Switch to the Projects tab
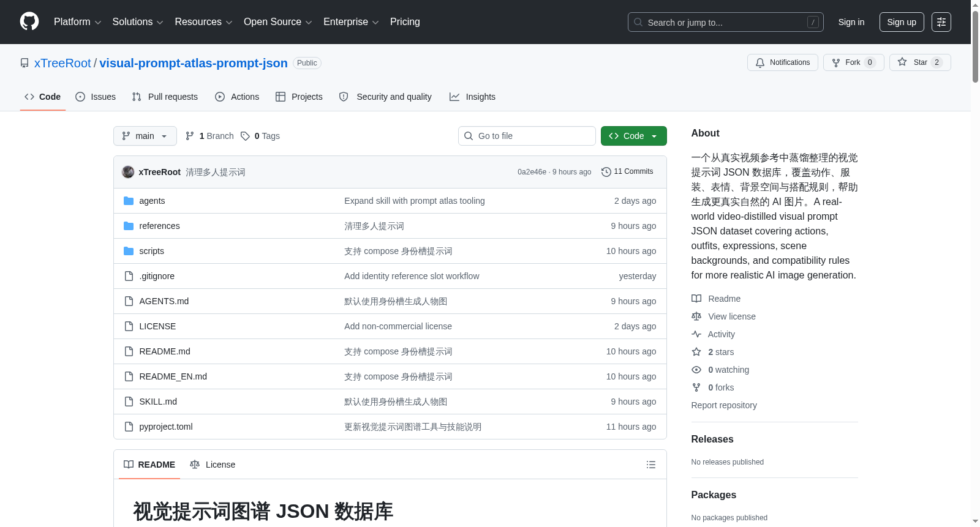The height and width of the screenshot is (527, 980). click(299, 97)
